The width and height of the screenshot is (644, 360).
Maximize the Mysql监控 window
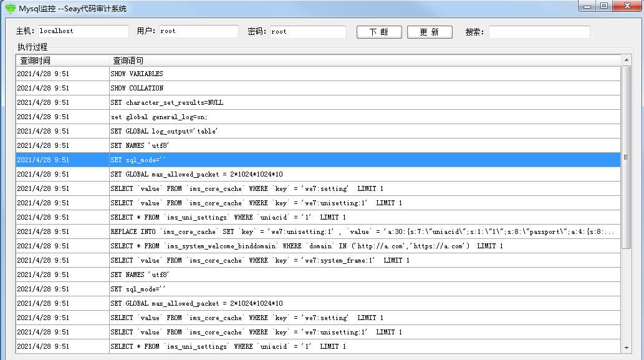click(604, 6)
